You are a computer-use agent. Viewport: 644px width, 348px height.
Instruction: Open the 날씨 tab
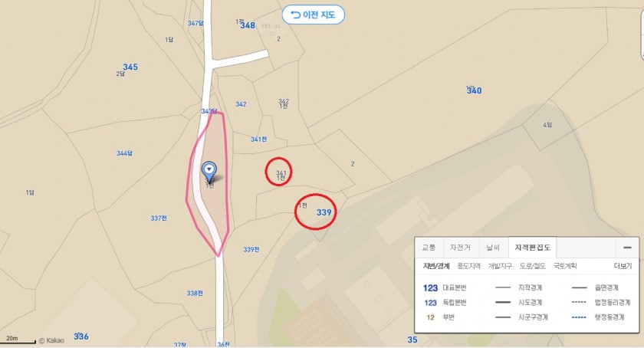[x=493, y=248]
